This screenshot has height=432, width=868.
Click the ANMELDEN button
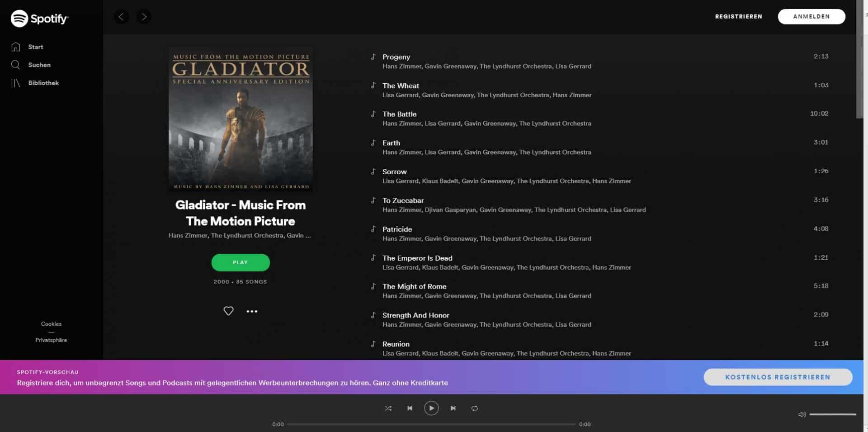(x=811, y=17)
